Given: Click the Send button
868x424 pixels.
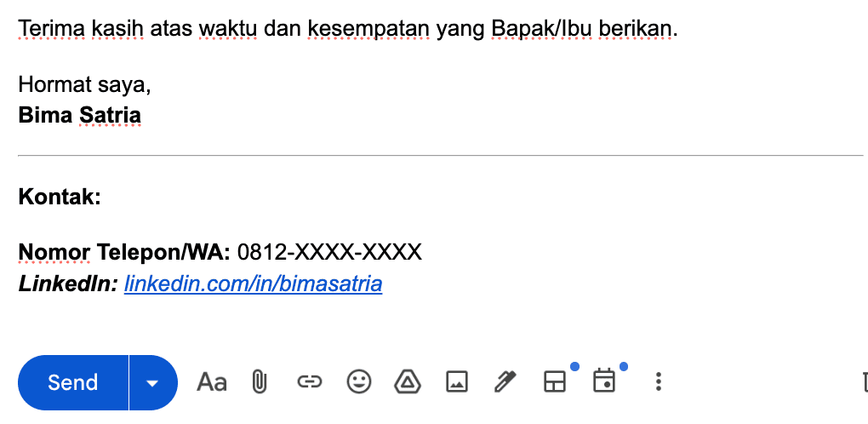Looking at the screenshot, I should (73, 382).
